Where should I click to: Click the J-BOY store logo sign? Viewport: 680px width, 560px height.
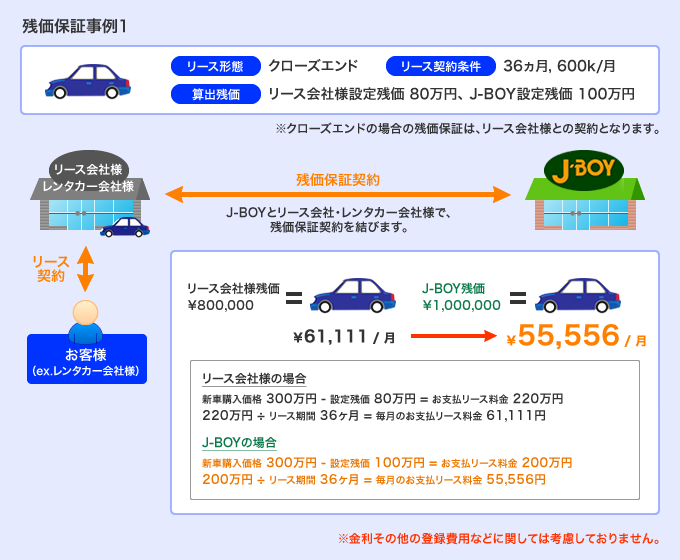coord(584,170)
